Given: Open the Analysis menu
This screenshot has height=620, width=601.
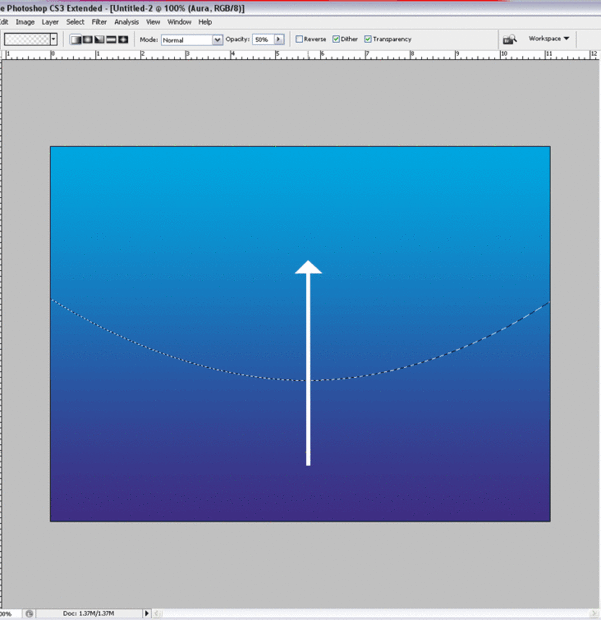Looking at the screenshot, I should (x=127, y=22).
